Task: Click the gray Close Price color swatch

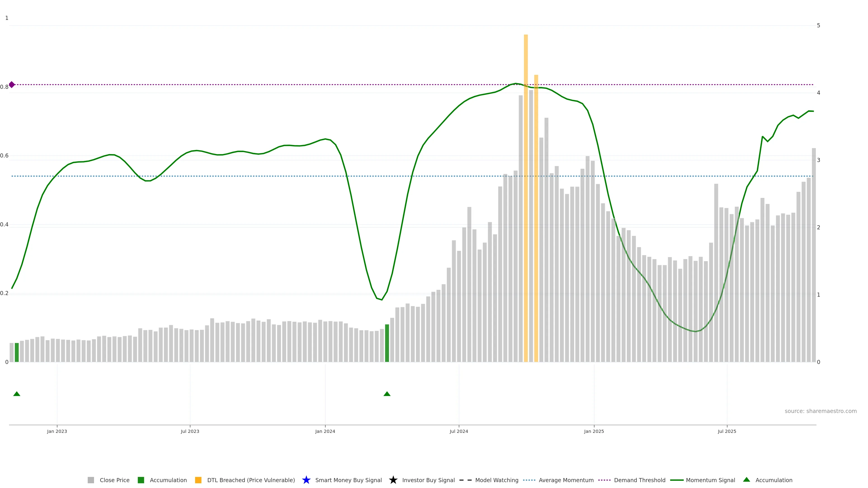Action: (91, 480)
